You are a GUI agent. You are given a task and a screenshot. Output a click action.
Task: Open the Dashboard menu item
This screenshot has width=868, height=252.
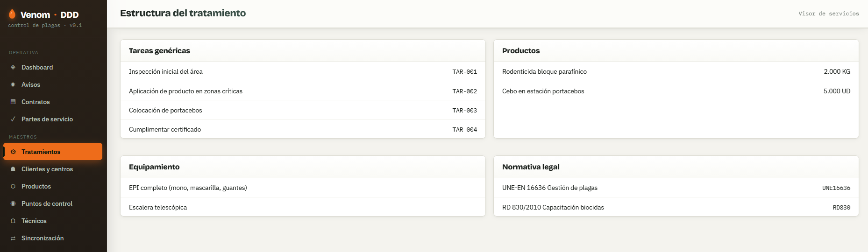tap(53, 67)
